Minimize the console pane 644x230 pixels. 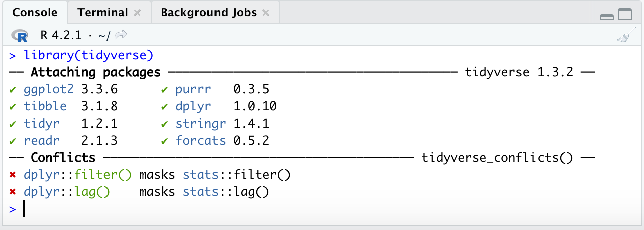point(607,16)
